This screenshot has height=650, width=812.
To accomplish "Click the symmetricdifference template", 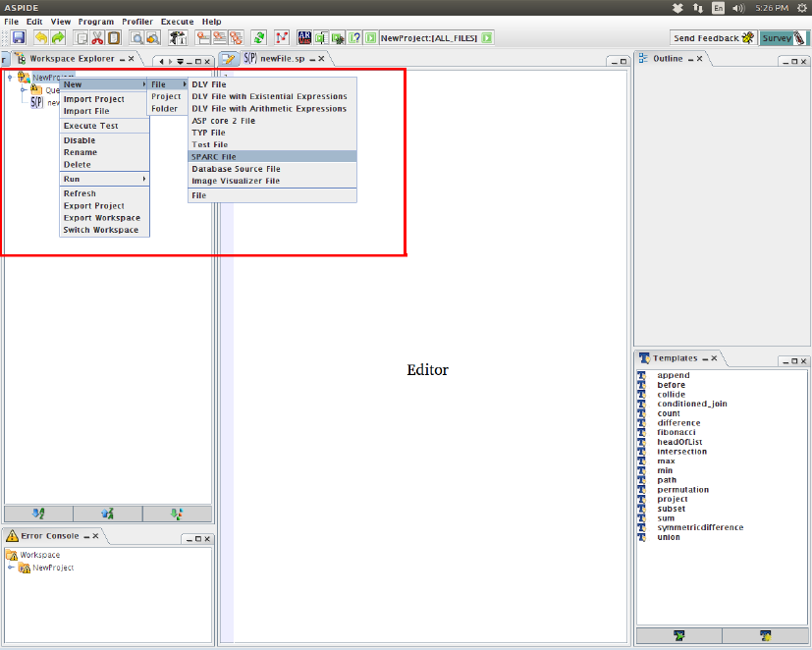I will click(700, 527).
